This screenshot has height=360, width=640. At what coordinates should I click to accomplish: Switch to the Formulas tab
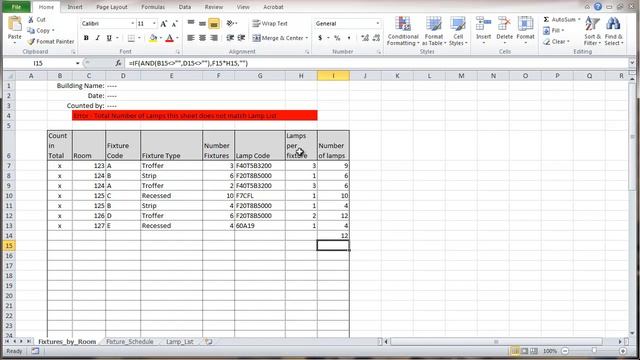(153, 7)
